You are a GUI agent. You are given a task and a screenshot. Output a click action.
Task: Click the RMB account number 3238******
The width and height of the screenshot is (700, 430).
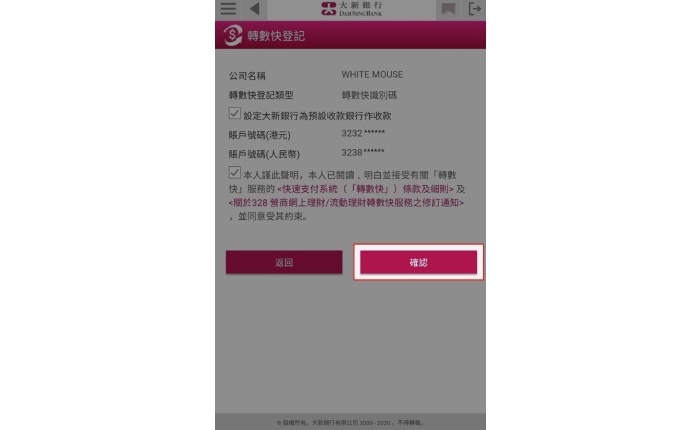tap(363, 152)
